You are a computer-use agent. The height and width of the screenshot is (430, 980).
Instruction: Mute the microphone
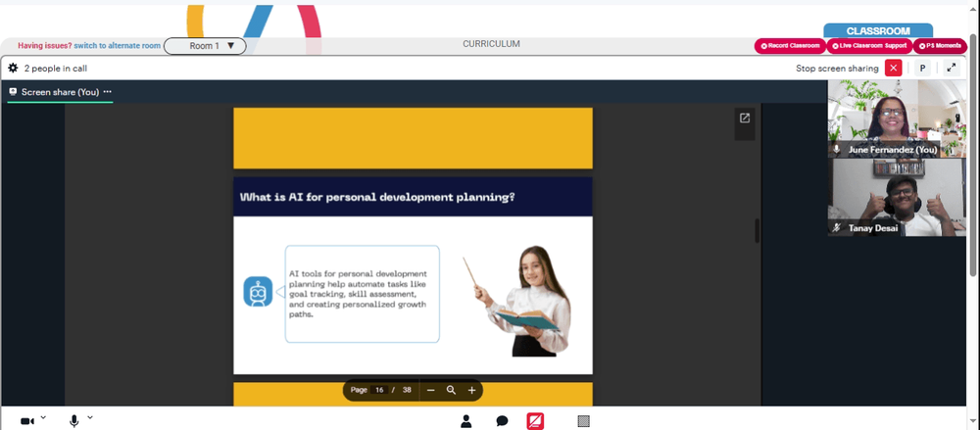coord(73,421)
